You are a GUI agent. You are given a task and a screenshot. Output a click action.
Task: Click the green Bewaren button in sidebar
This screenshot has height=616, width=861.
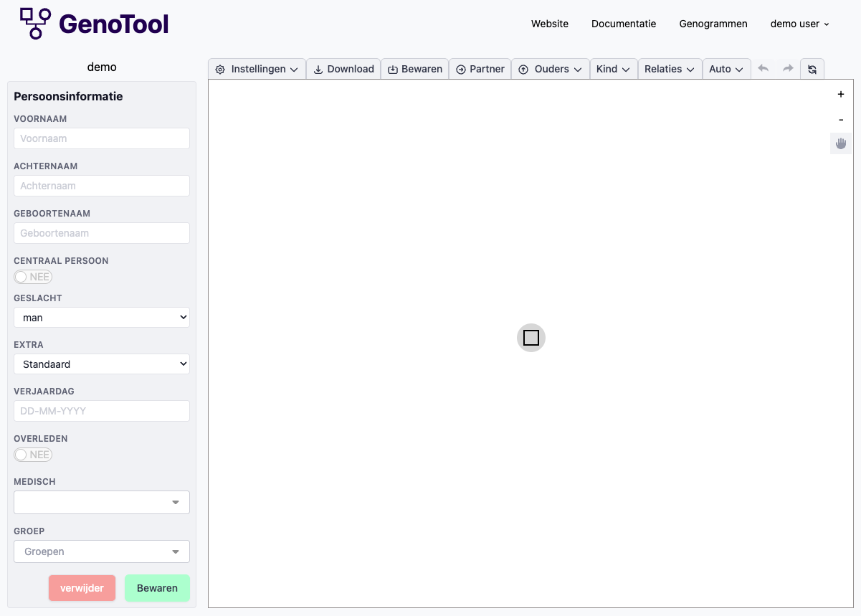[157, 588]
